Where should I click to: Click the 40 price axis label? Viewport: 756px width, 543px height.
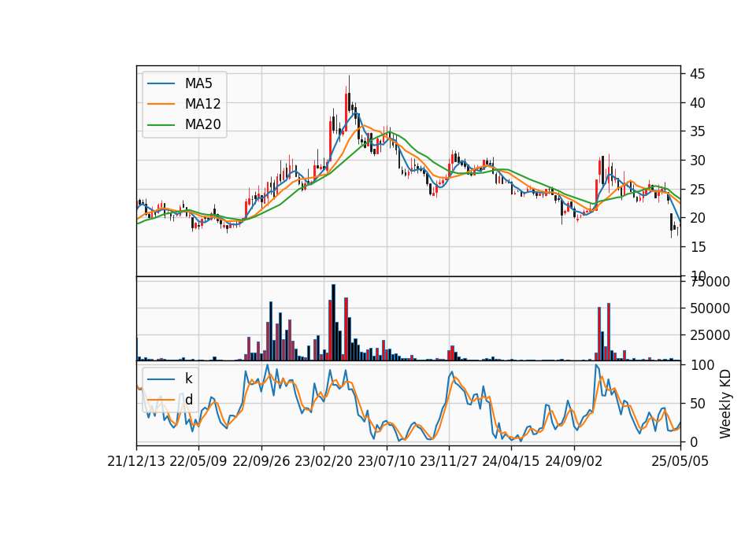coord(697,103)
